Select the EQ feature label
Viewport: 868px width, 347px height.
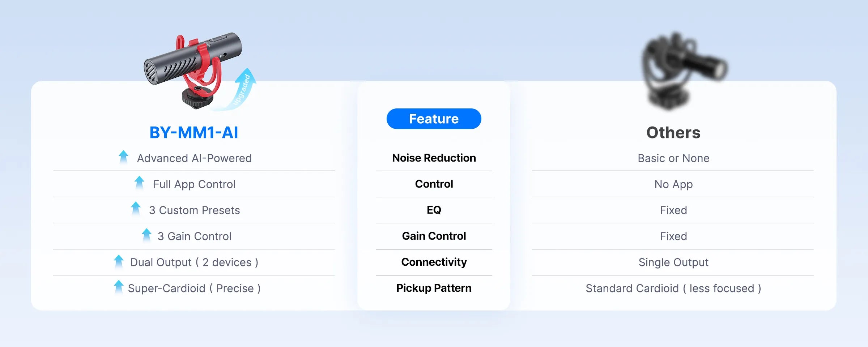(x=434, y=210)
